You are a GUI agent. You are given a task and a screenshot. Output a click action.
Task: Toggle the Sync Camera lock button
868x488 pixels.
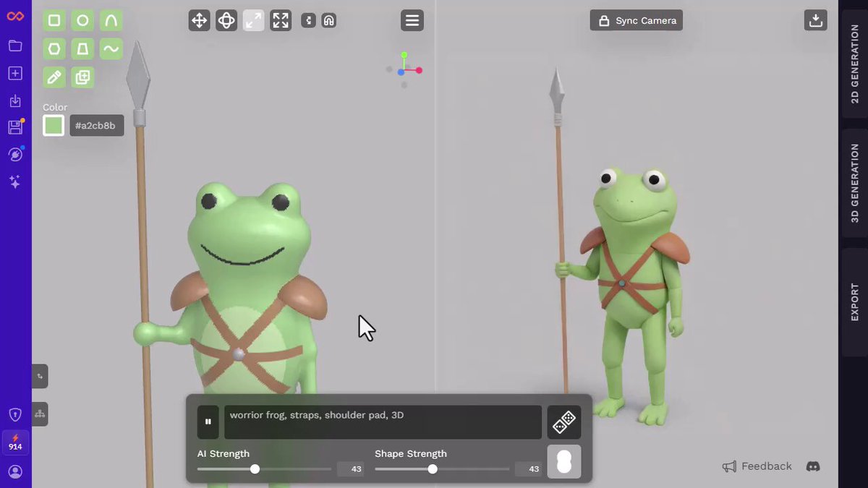point(637,20)
